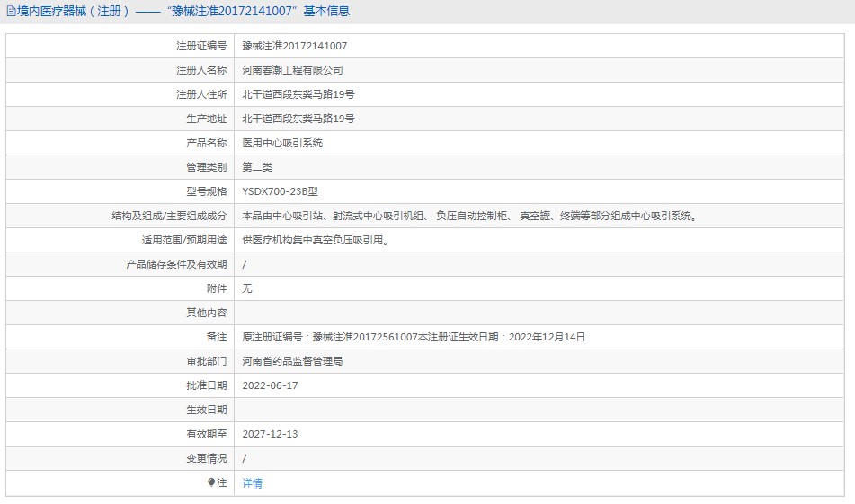Select 北干道西段东粪马路19号 in 生产地址 row
Screen dimensions: 855x504
pos(298,119)
